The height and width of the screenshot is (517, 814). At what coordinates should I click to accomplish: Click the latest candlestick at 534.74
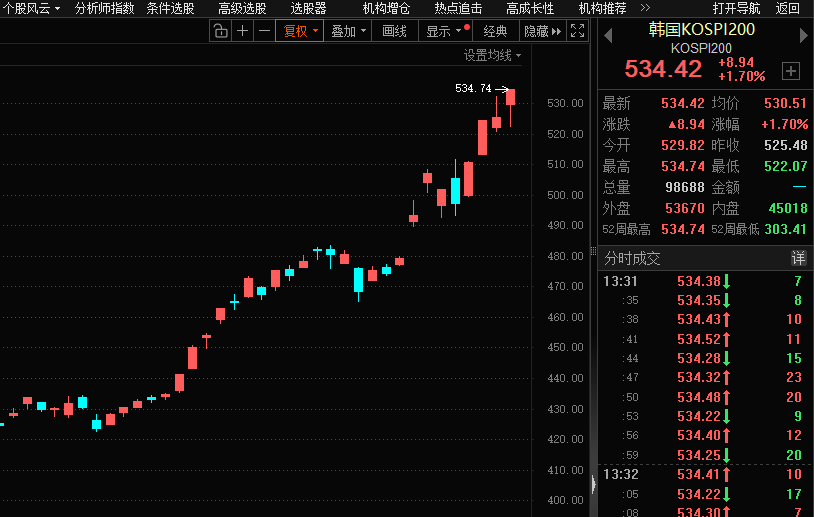[510, 97]
